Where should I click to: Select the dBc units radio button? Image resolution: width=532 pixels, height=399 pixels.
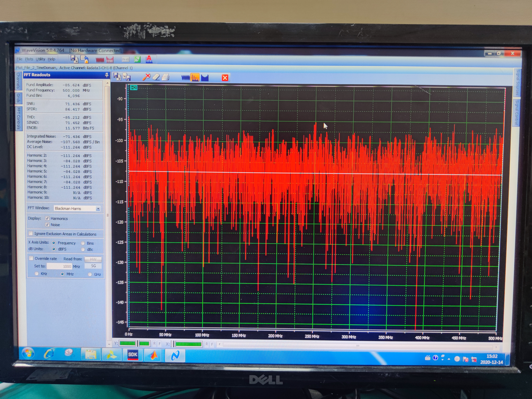pyautogui.click(x=83, y=249)
